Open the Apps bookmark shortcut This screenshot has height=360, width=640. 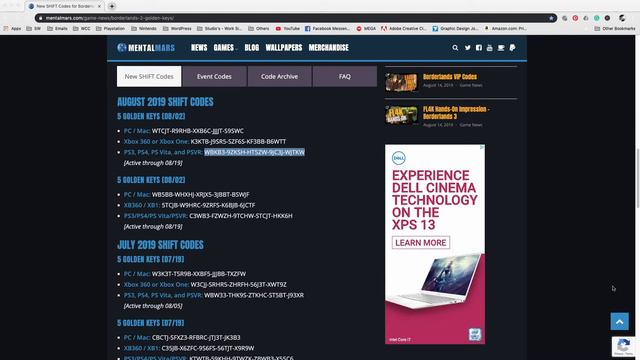tap(13, 29)
